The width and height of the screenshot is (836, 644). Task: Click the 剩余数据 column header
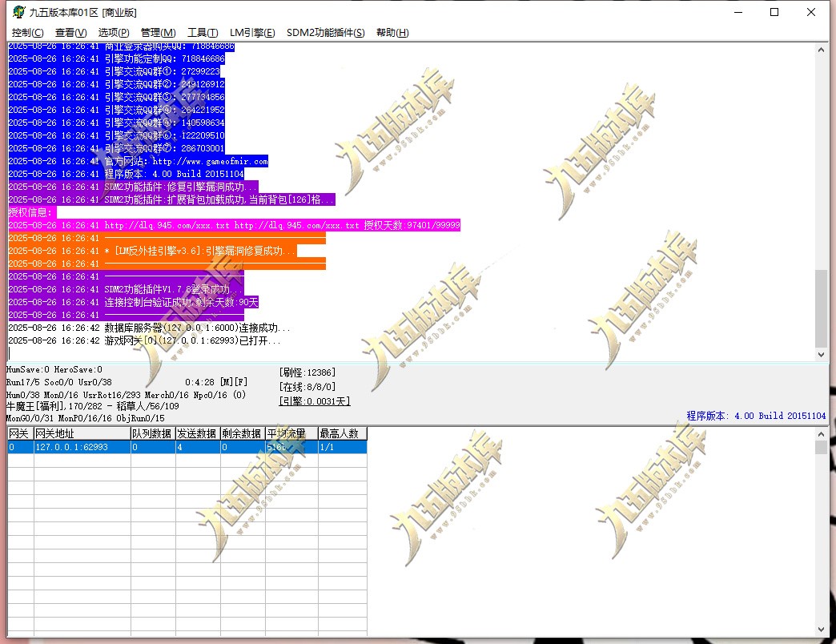[243, 433]
